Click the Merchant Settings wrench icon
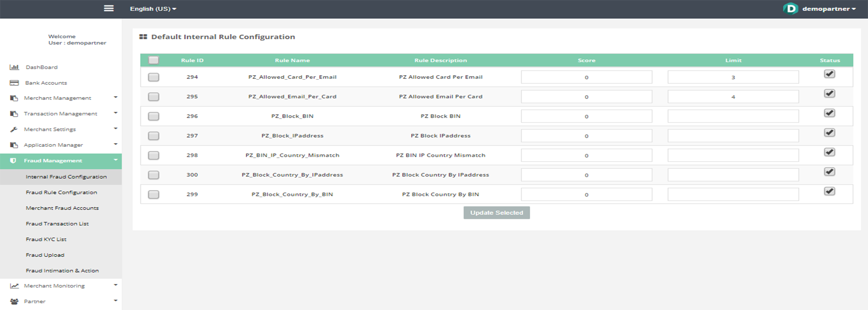Viewport: 868px width, 310px height. pyautogui.click(x=14, y=129)
